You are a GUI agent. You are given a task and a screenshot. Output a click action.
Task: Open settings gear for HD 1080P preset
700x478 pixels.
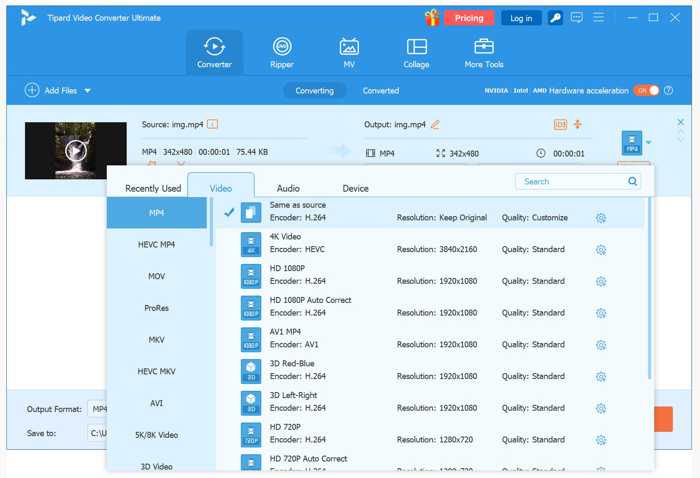(x=601, y=282)
